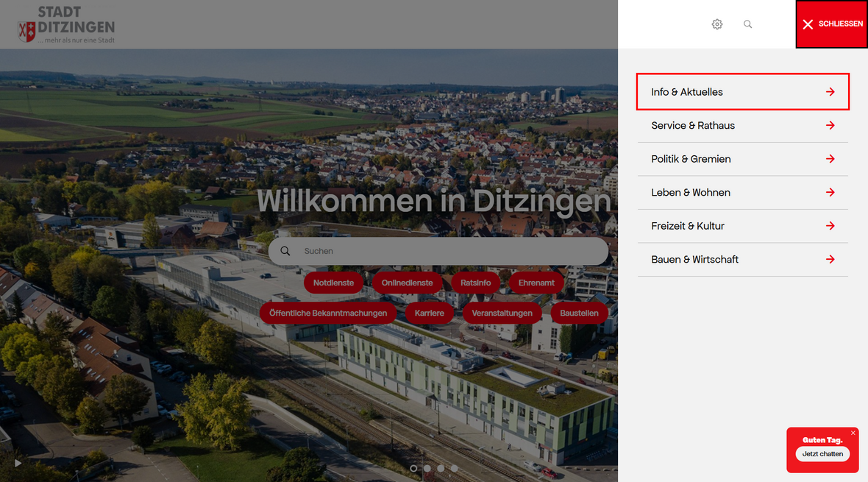The image size is (868, 482).
Task: Dismiss the chat popup with its small X
Action: (x=853, y=433)
